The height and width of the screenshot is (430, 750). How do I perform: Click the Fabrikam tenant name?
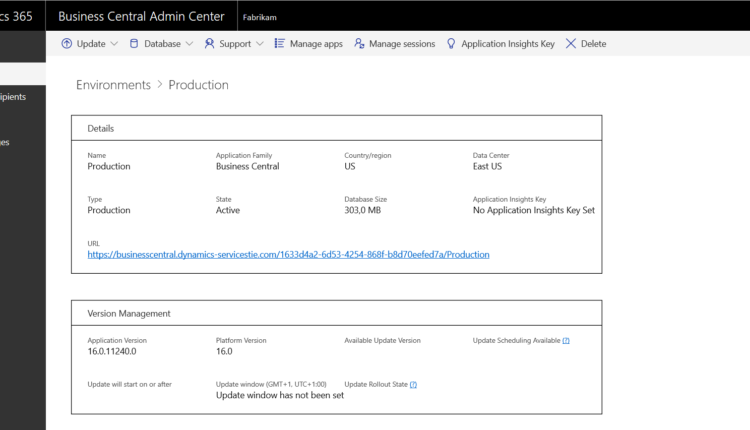point(259,17)
